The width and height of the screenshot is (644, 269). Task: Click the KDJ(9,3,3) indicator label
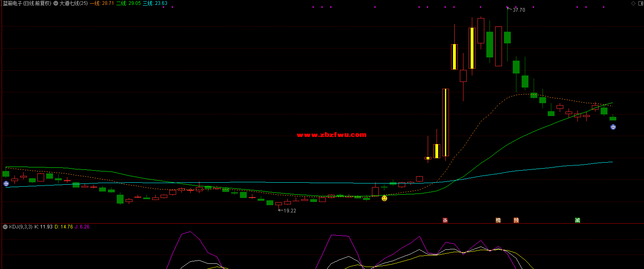21,227
